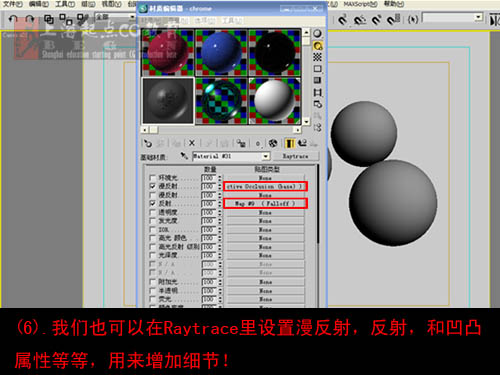Click the overlapping squares icon in main toolbar

49,19
